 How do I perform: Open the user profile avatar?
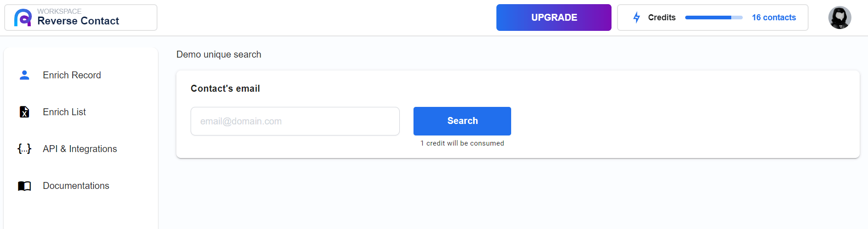[x=840, y=18]
